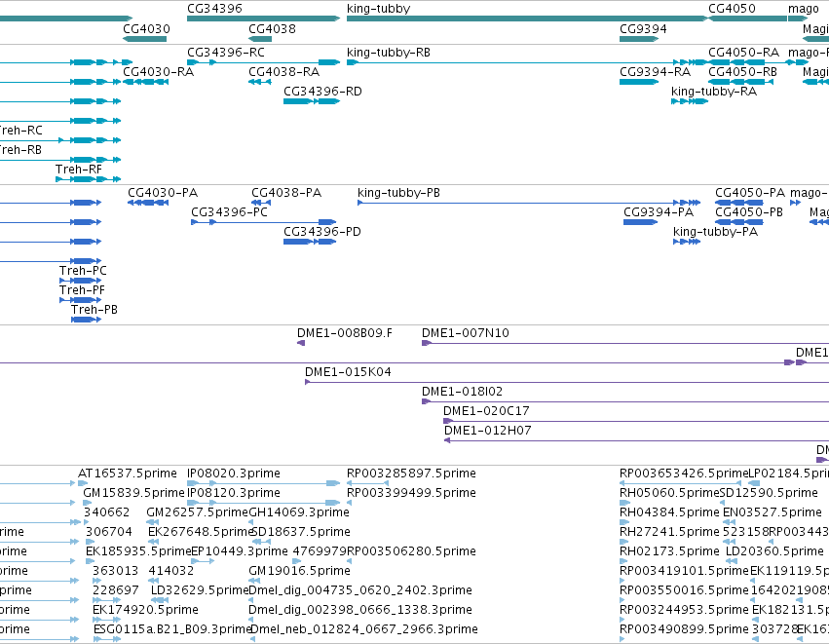Click the Dmel_neb_012824_0667_2966.3prime label
This screenshot has width=829, height=644.
(x=364, y=630)
